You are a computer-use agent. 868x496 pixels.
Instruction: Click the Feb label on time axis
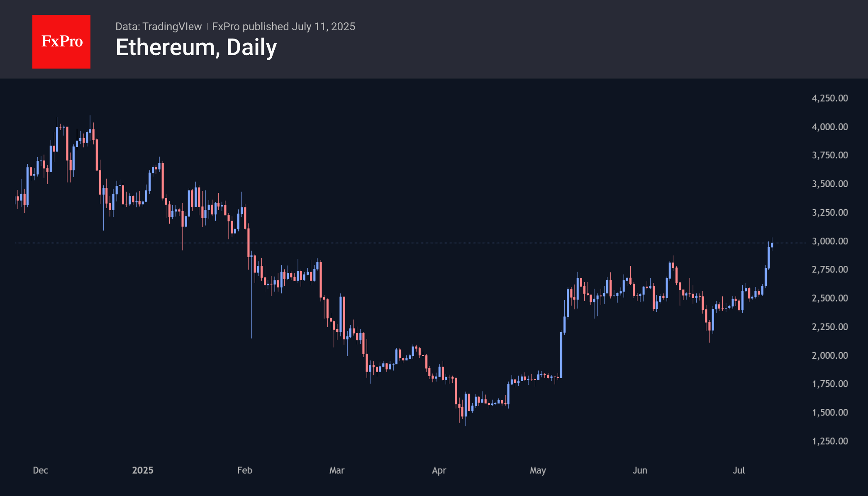pyautogui.click(x=245, y=470)
